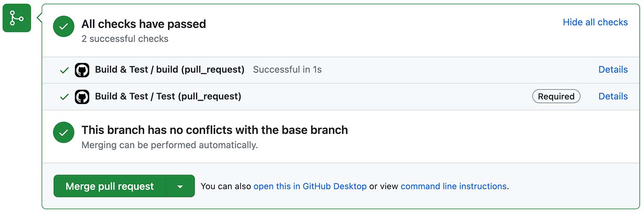The image size is (644, 212).
Task: Click the small green tick next to build check
Action: point(64,70)
